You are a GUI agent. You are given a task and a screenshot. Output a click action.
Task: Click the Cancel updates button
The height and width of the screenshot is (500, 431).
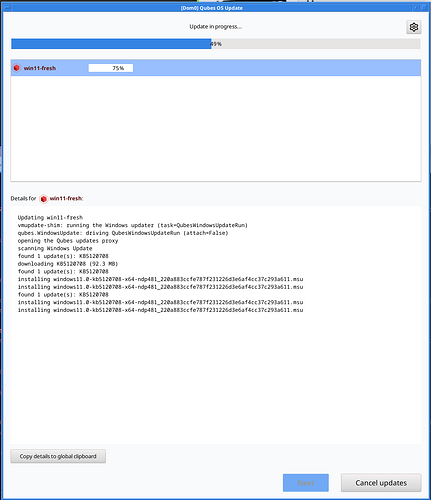pyautogui.click(x=381, y=483)
